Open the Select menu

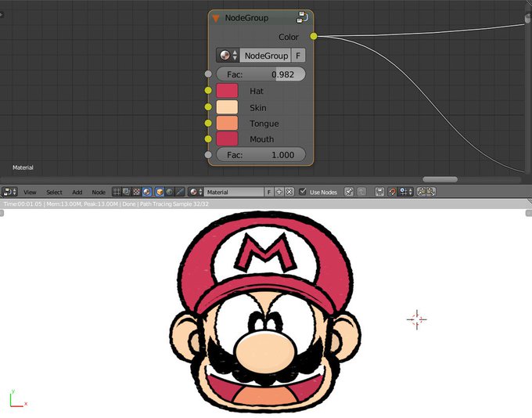54,193
